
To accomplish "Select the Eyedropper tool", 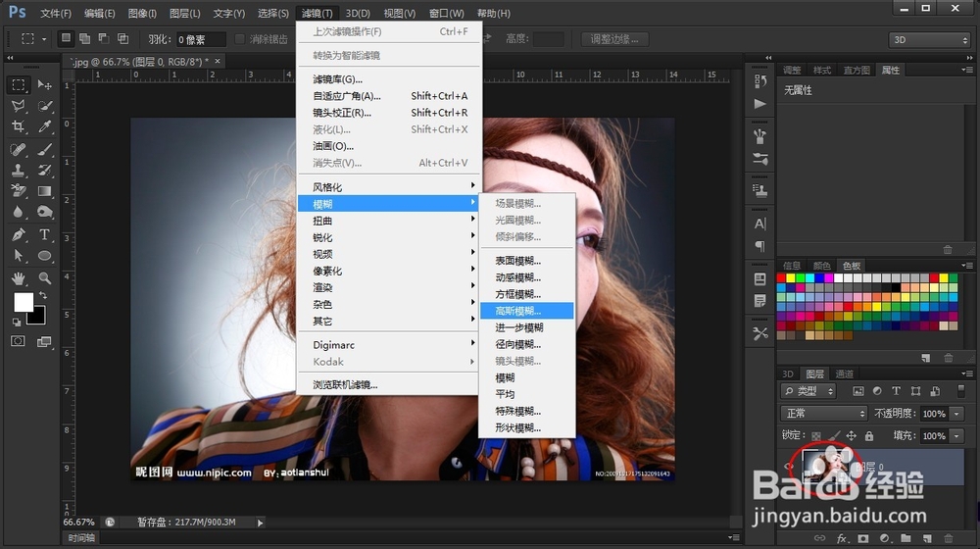I will point(44,126).
